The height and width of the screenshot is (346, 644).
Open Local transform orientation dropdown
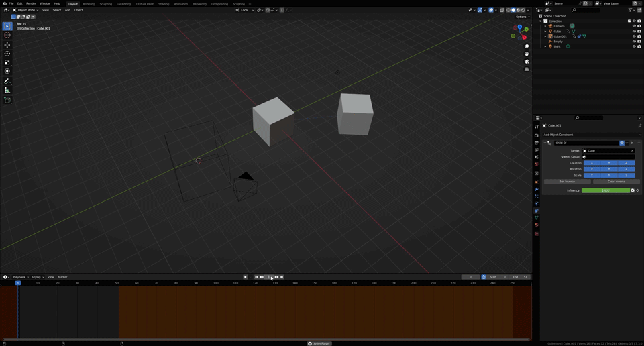[x=245, y=10]
